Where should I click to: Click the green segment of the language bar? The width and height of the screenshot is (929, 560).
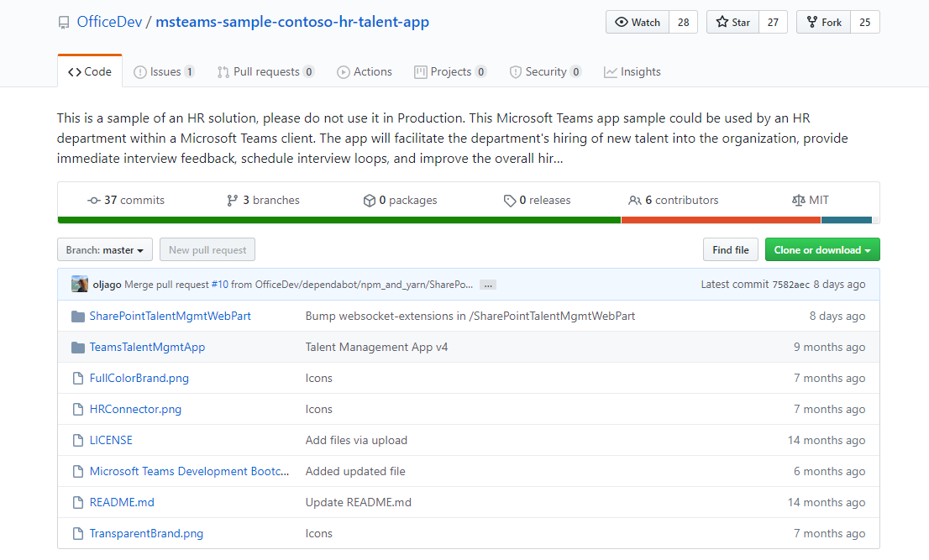click(x=339, y=220)
